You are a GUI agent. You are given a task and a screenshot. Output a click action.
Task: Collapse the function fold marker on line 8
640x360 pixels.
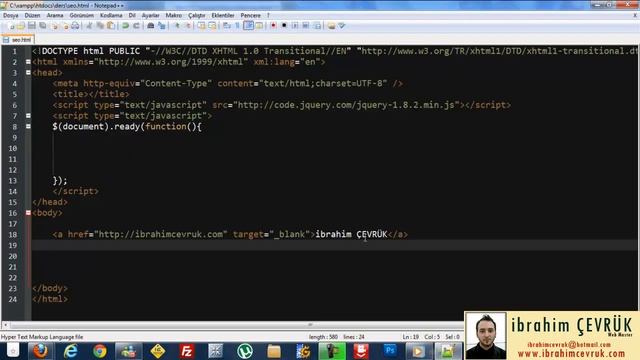coord(28,126)
